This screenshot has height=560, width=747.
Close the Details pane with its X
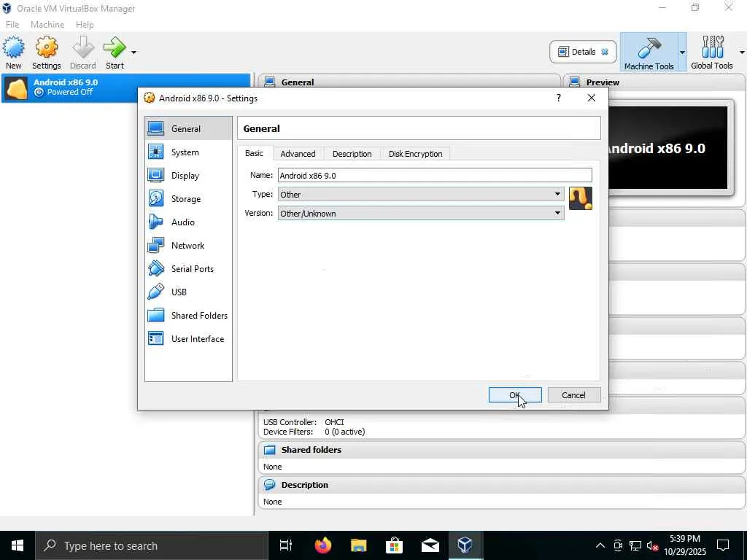605,52
